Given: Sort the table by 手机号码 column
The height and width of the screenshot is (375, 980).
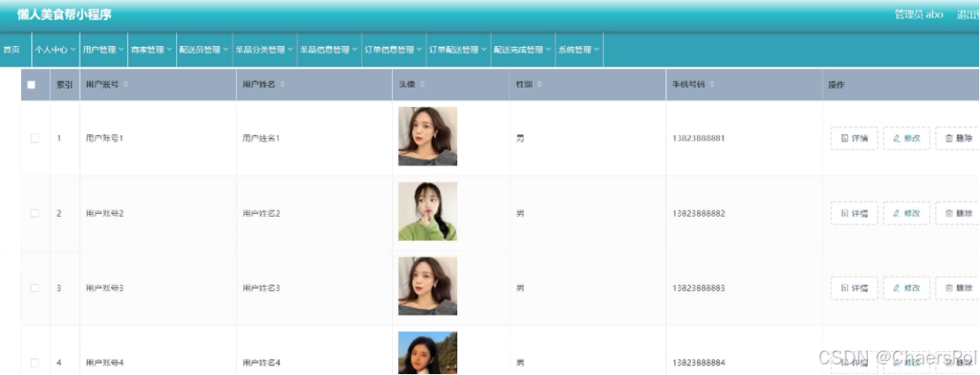Looking at the screenshot, I should pos(711,84).
